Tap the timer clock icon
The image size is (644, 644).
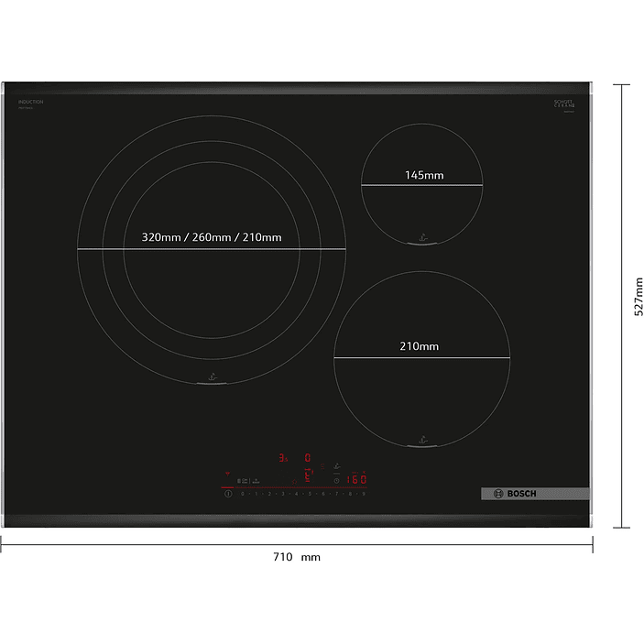[x=336, y=479]
